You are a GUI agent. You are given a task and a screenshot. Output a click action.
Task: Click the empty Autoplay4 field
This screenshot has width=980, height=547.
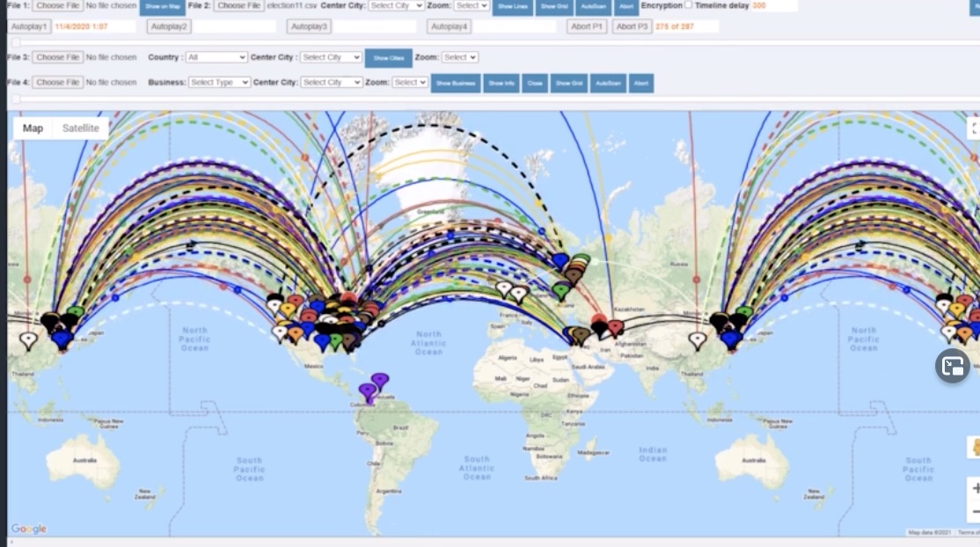[515, 26]
